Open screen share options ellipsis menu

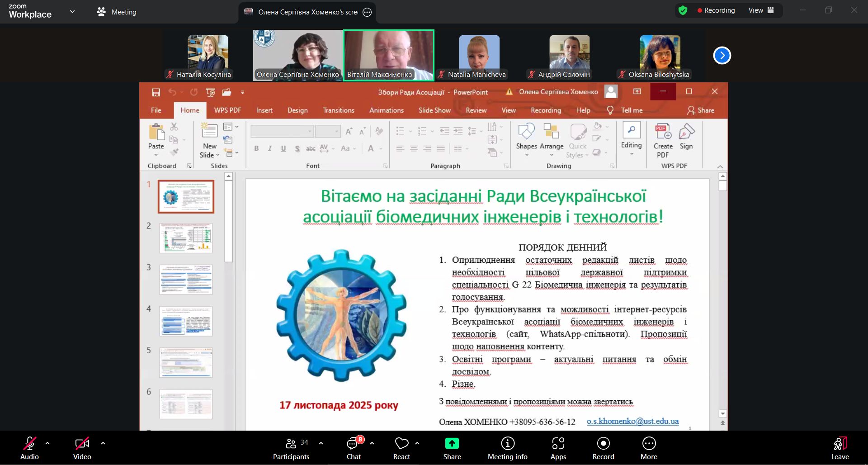coord(367,12)
